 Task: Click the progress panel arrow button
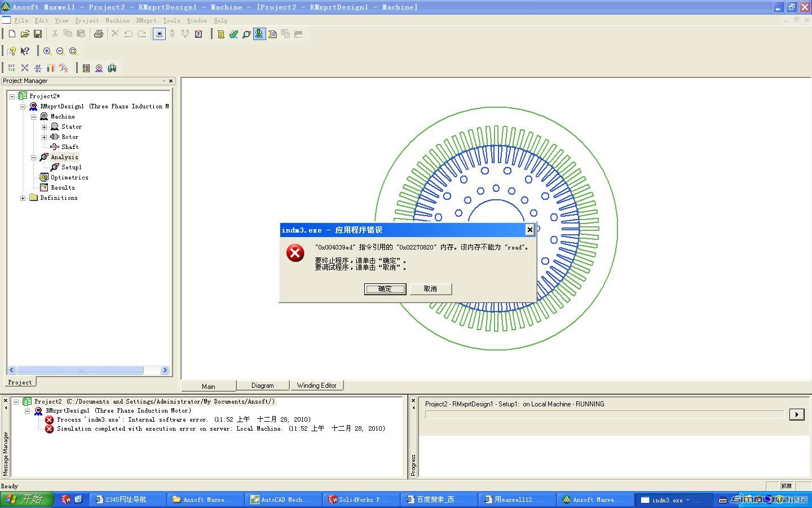797,415
